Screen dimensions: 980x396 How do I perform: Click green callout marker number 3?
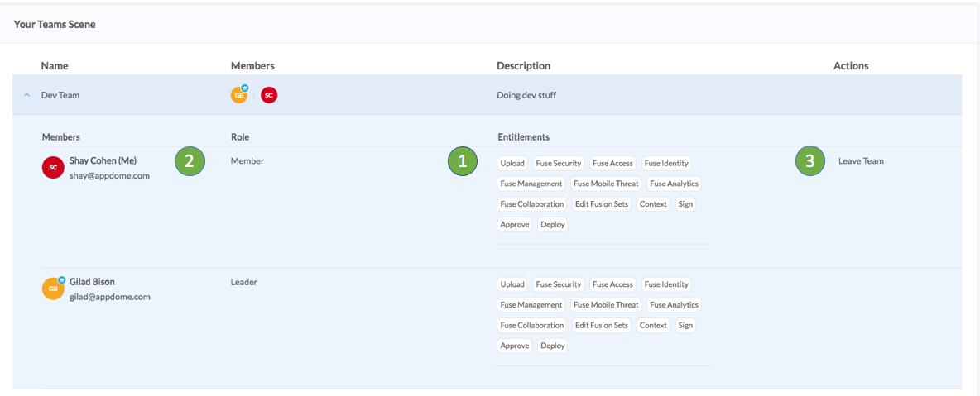810,162
